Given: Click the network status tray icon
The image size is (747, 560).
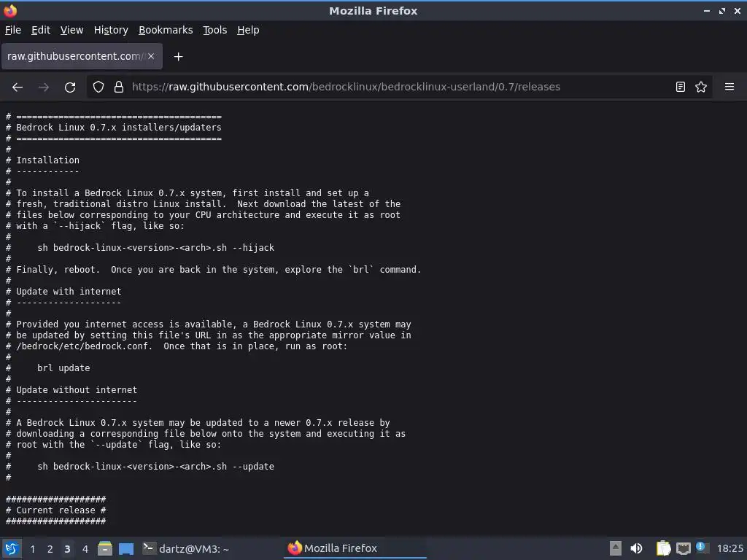Looking at the screenshot, I should point(683,548).
